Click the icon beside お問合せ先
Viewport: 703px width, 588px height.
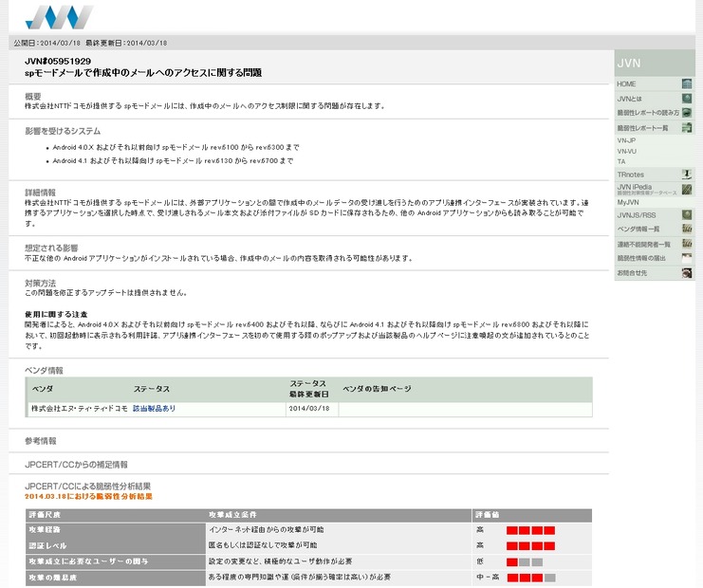point(687,272)
